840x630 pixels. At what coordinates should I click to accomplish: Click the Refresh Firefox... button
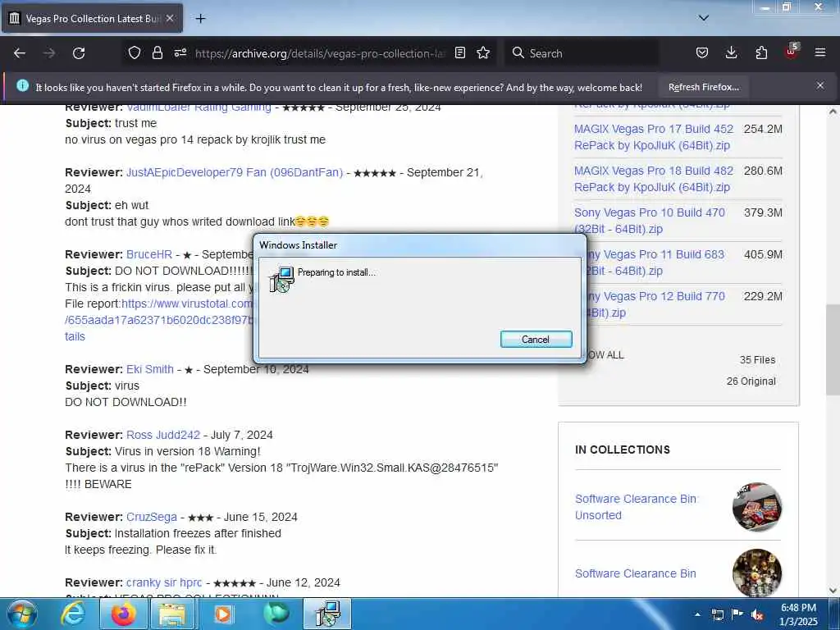[x=703, y=87]
